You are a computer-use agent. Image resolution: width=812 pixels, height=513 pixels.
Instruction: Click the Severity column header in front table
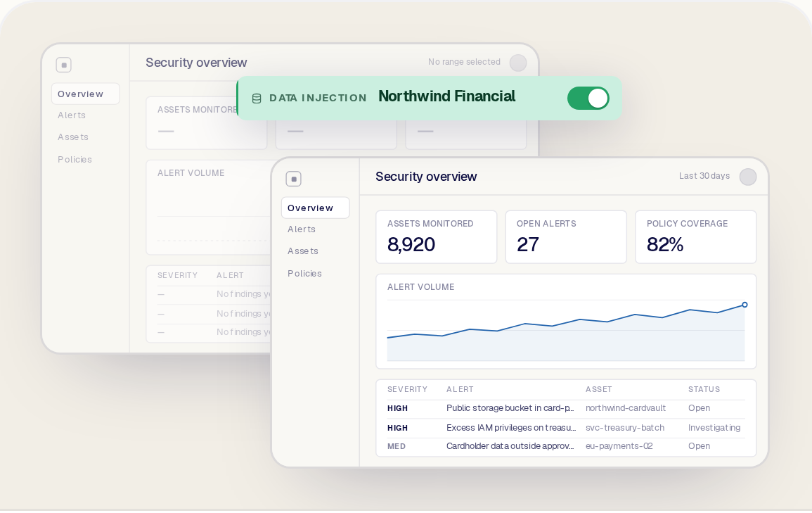click(x=407, y=389)
